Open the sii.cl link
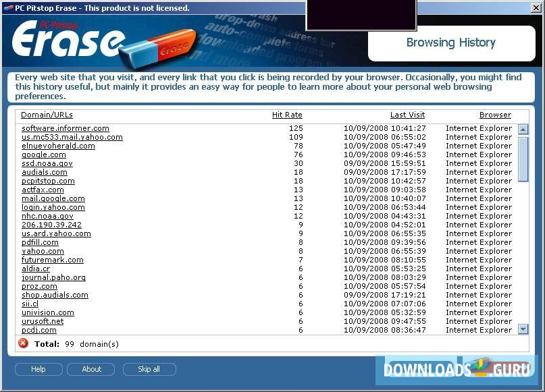Viewport: 545px width, 392px height. click(30, 304)
